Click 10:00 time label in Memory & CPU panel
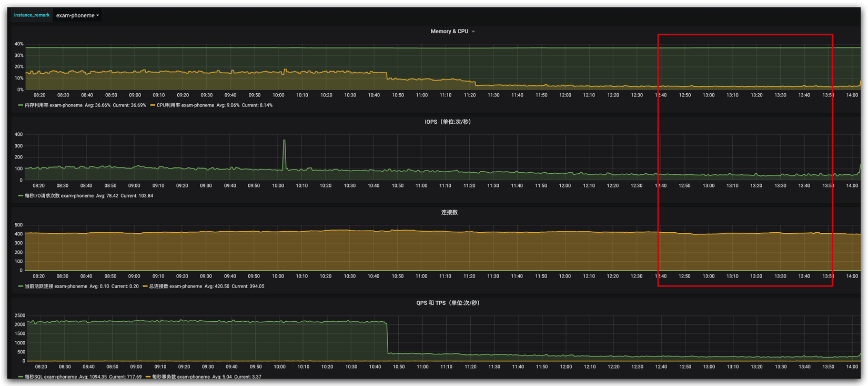The width and height of the screenshot is (868, 386). (278, 95)
